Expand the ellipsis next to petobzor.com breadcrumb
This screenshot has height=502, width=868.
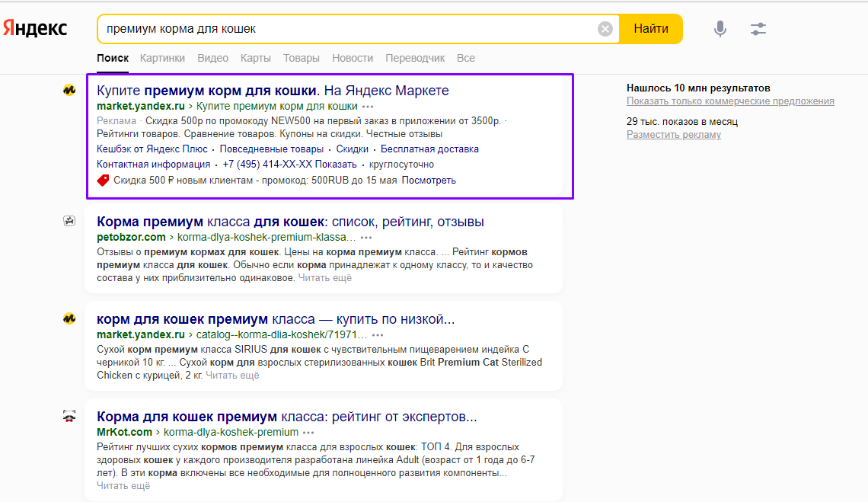click(367, 237)
